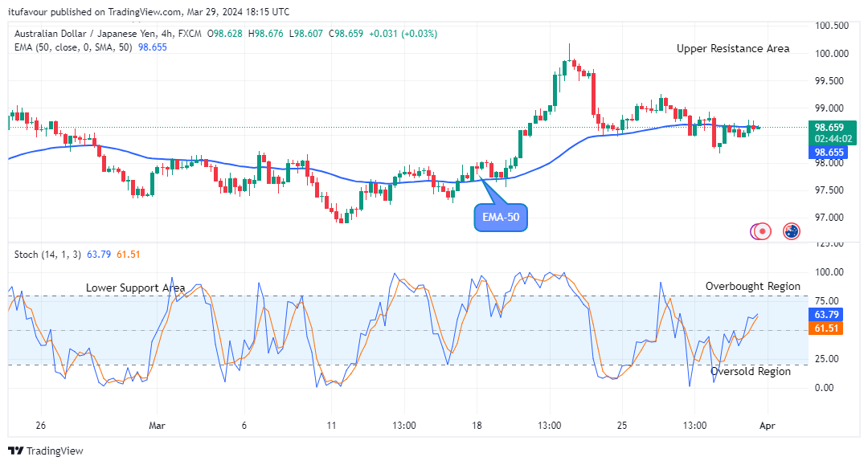Click the Lower Support Area text

[x=136, y=288]
